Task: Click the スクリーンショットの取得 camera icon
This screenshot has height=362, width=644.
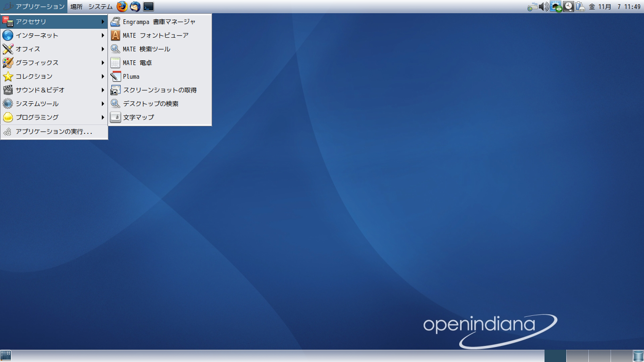Action: tap(116, 90)
